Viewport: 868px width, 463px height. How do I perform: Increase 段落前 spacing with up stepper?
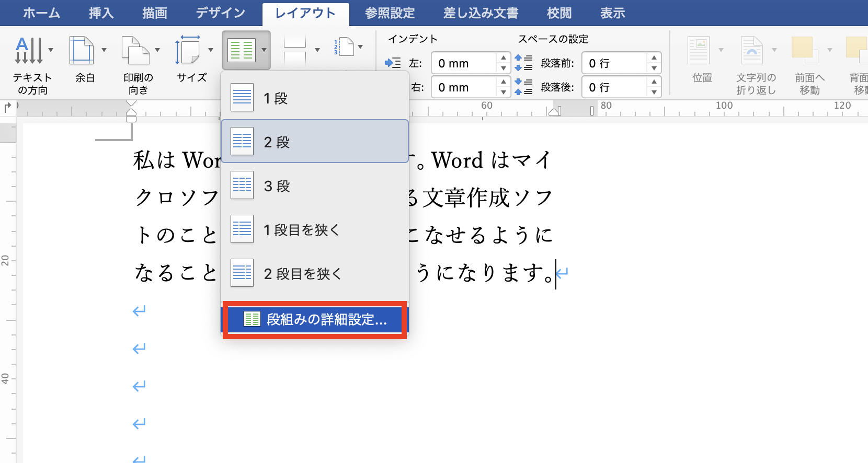(654, 57)
